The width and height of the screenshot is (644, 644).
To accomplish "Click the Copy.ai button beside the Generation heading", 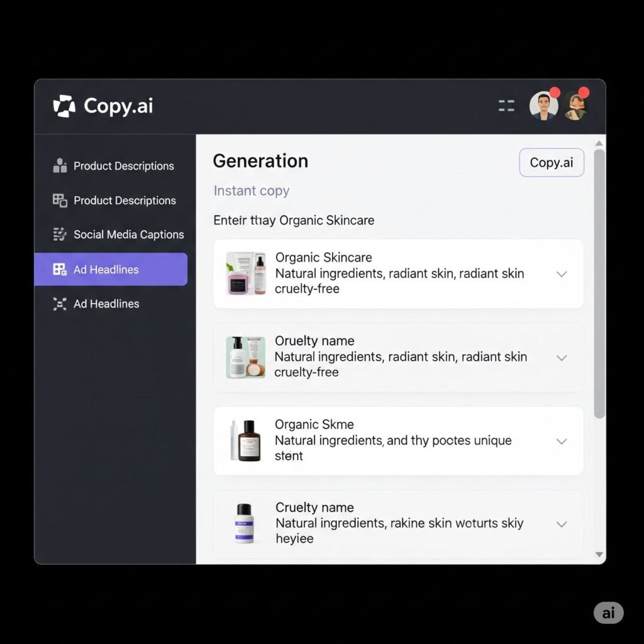I will point(552,163).
